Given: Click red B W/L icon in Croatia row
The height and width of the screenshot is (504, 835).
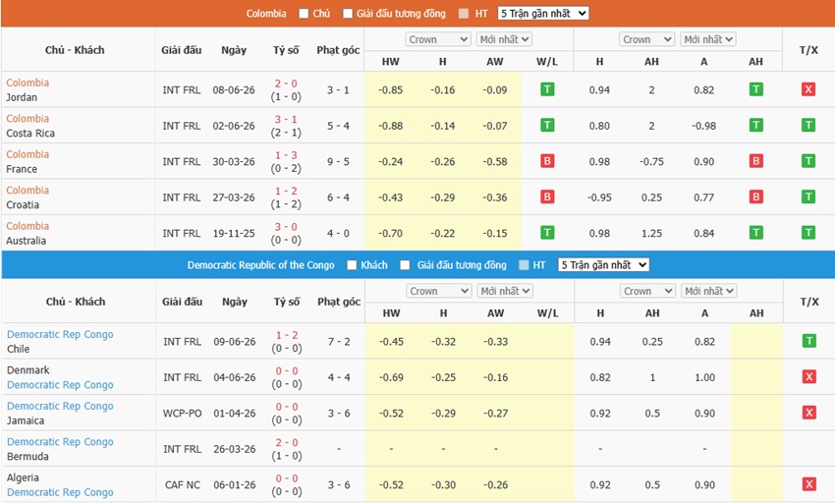Looking at the screenshot, I should click(x=547, y=196).
